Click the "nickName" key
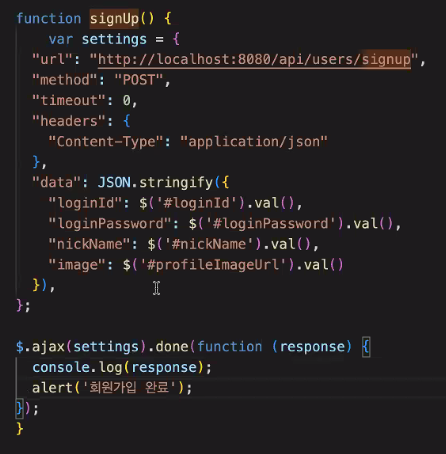Screen dimensions: 446x454 (89, 244)
